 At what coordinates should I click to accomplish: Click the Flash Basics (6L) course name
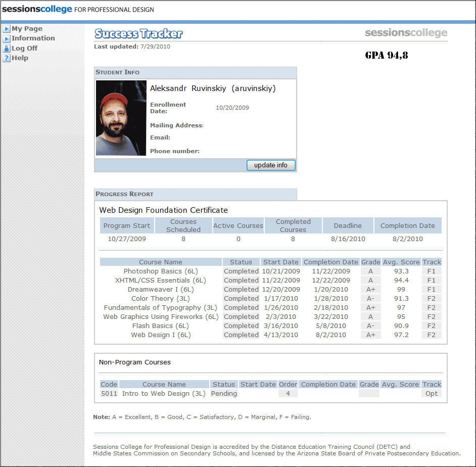click(161, 326)
